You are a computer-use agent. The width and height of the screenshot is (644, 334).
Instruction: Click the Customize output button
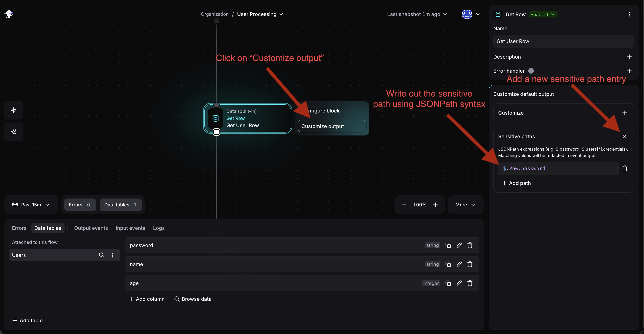click(332, 126)
